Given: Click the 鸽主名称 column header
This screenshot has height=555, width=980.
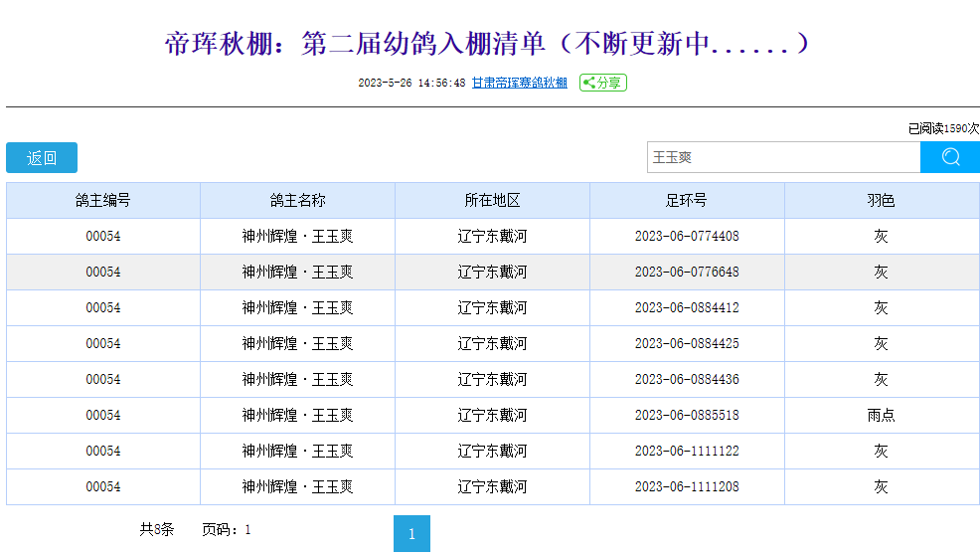Looking at the screenshot, I should (297, 200).
